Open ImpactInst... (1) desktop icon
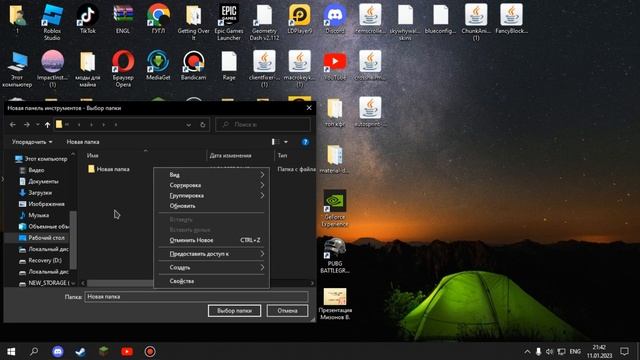This screenshot has height=360, width=640. (x=52, y=69)
